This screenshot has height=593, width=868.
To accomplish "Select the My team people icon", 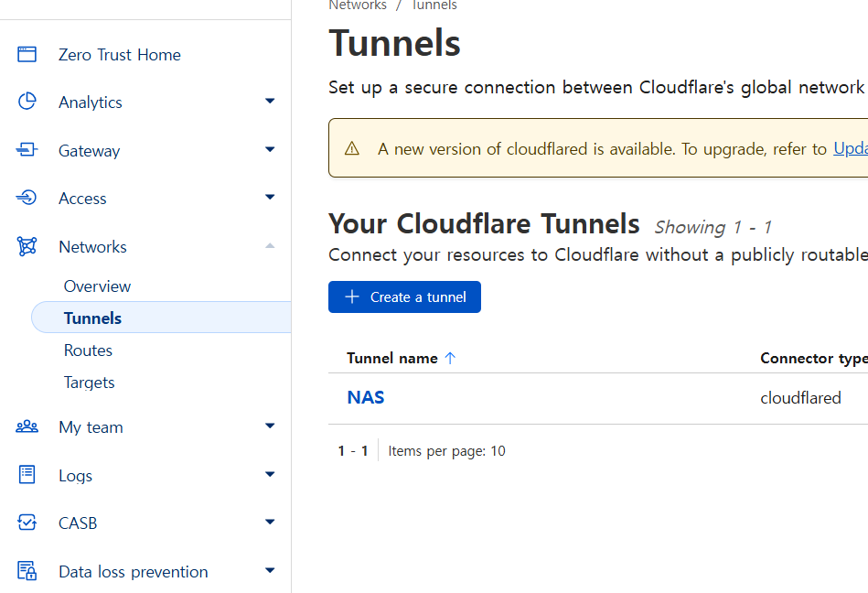I will tap(27, 426).
